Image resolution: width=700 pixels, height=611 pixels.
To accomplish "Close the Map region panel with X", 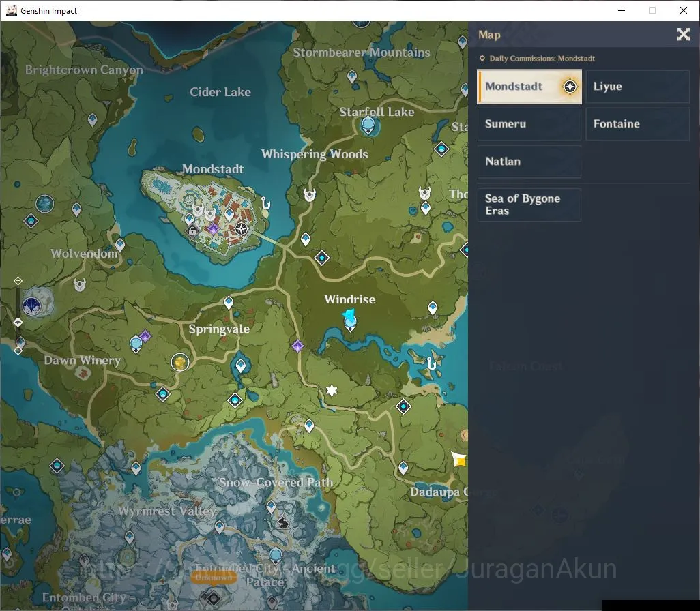I will pyautogui.click(x=683, y=34).
